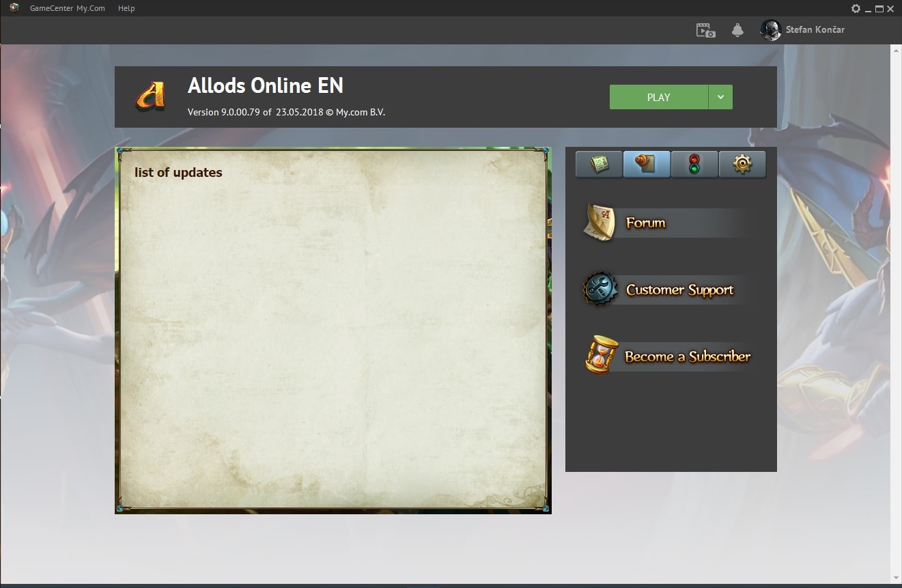Click the media screenshots and videos icon
902x588 pixels.
[x=705, y=30]
